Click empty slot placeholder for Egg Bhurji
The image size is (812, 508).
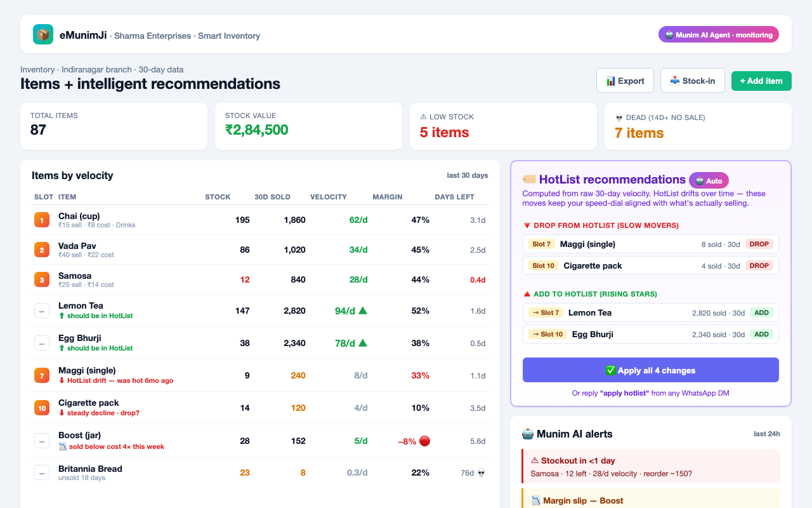(42, 344)
